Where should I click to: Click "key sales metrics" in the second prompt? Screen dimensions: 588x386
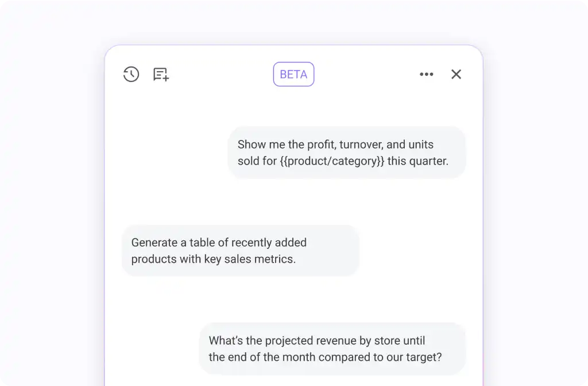click(x=250, y=259)
